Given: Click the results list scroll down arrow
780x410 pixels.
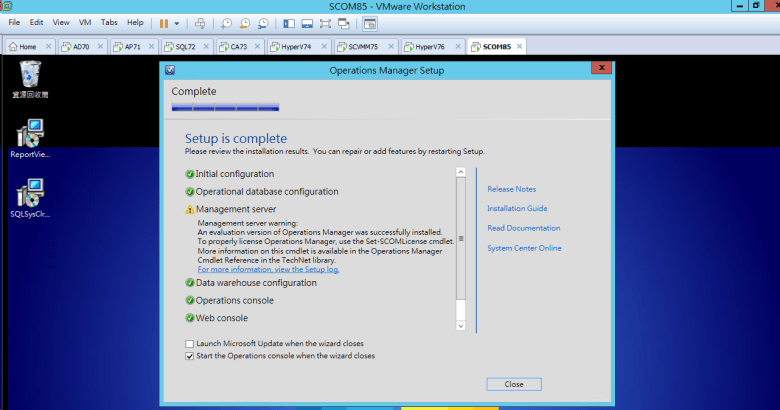Looking at the screenshot, I should 461,326.
